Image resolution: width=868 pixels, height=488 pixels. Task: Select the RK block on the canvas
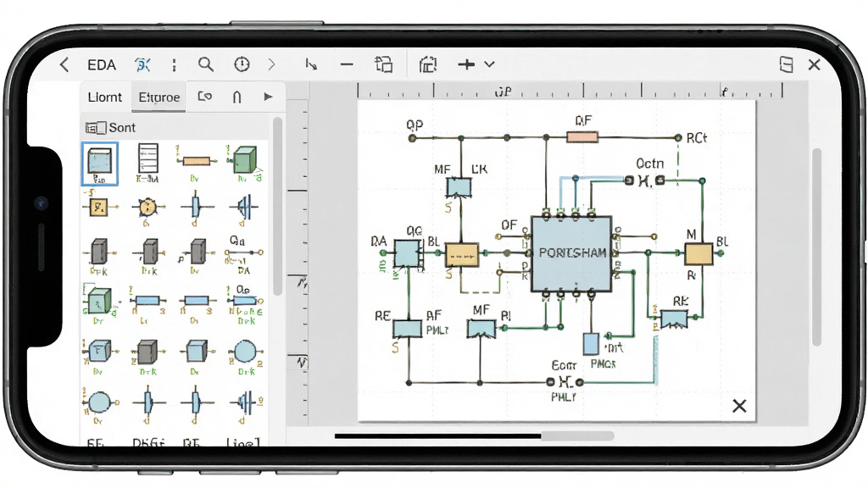[x=674, y=319]
